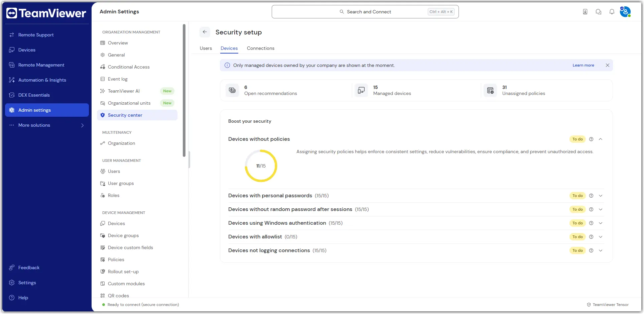Expand Devices using Windows authentication

pos(601,223)
